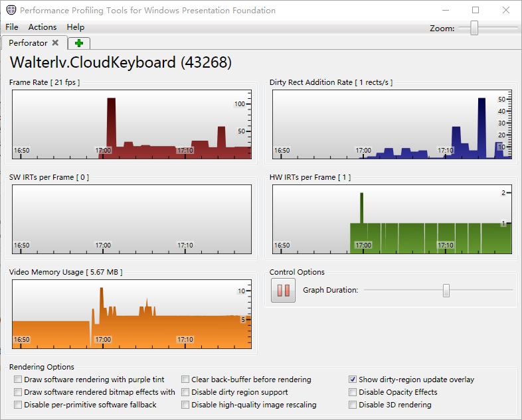Enable Disable dirty region support option
This screenshot has height=420, width=522.
click(185, 392)
